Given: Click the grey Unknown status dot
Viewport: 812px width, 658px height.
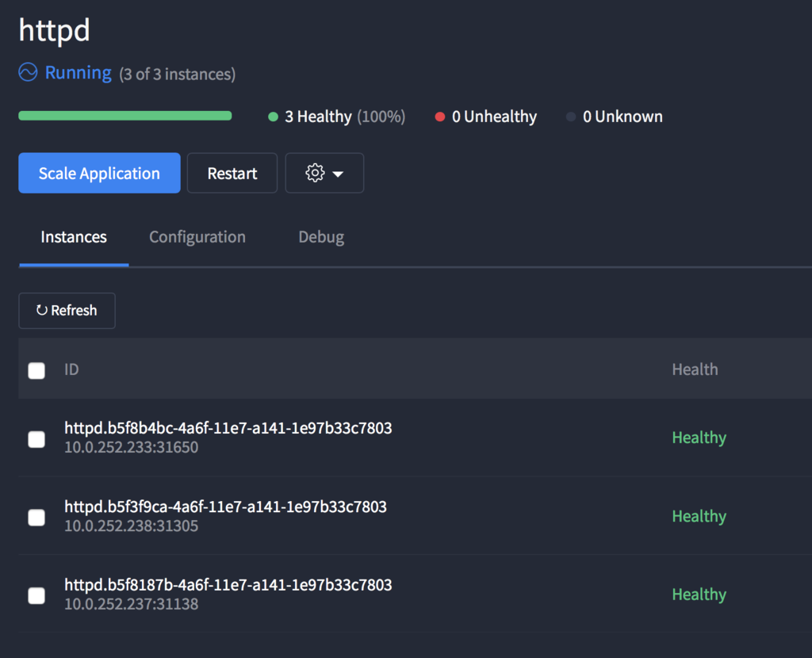Looking at the screenshot, I should (x=571, y=117).
